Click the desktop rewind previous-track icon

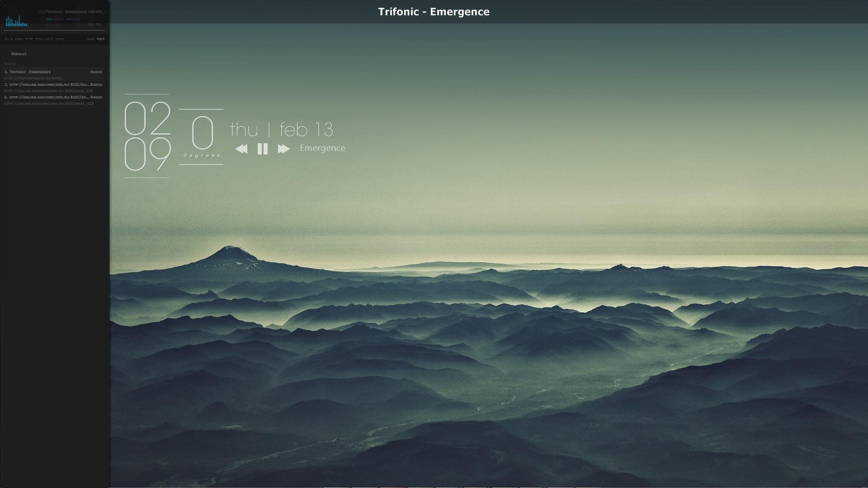[241, 149]
